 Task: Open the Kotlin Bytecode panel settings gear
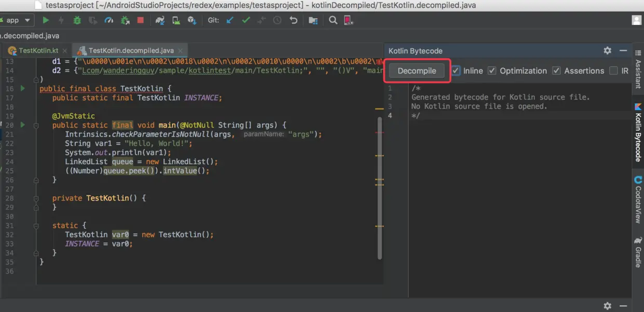[x=607, y=50]
